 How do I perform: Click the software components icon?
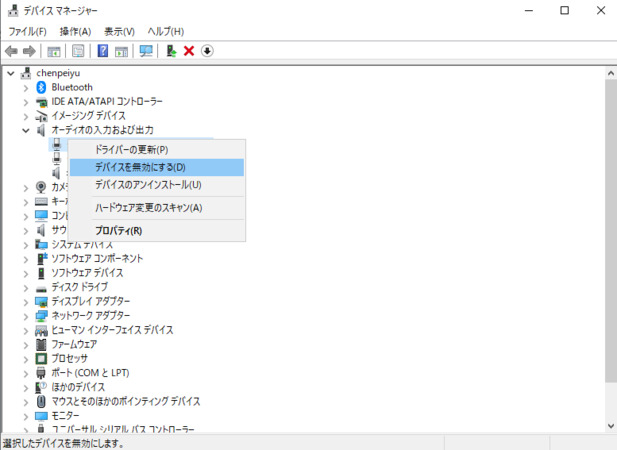coord(41,258)
